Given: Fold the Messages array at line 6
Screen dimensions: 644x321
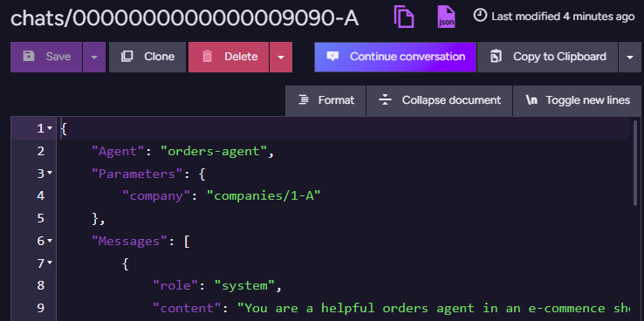Looking at the screenshot, I should 50,241.
